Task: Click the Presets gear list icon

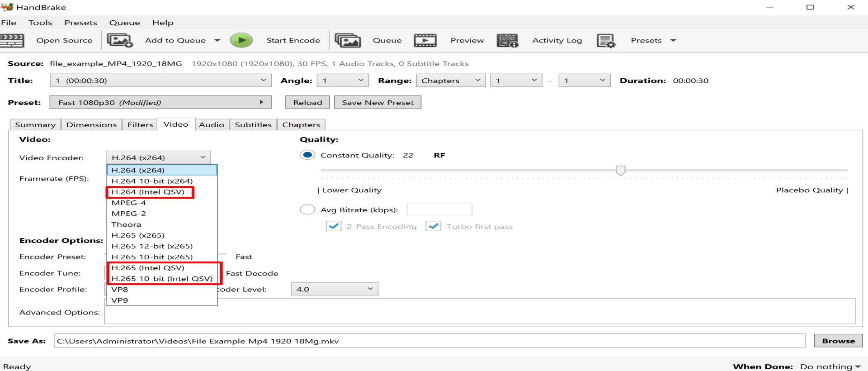Action: [606, 40]
